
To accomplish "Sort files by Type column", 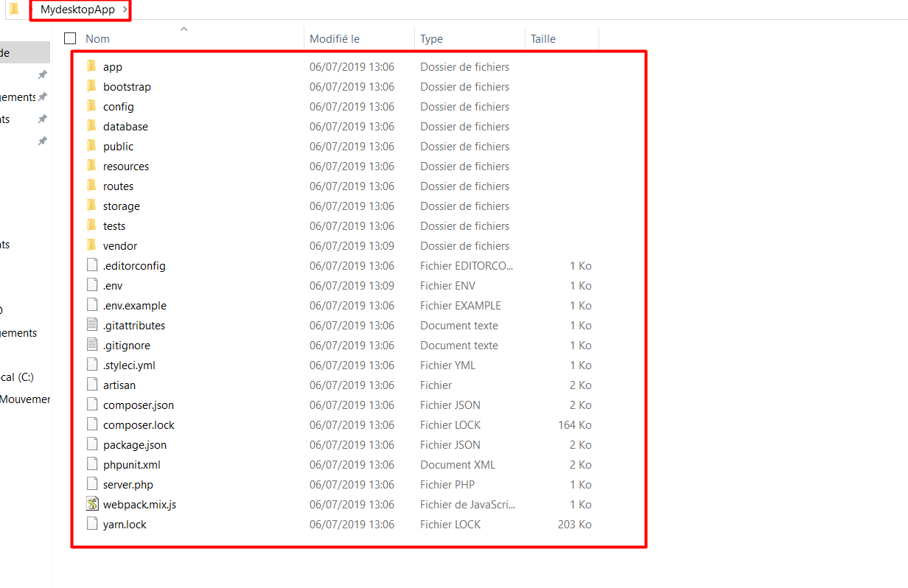I will point(432,38).
